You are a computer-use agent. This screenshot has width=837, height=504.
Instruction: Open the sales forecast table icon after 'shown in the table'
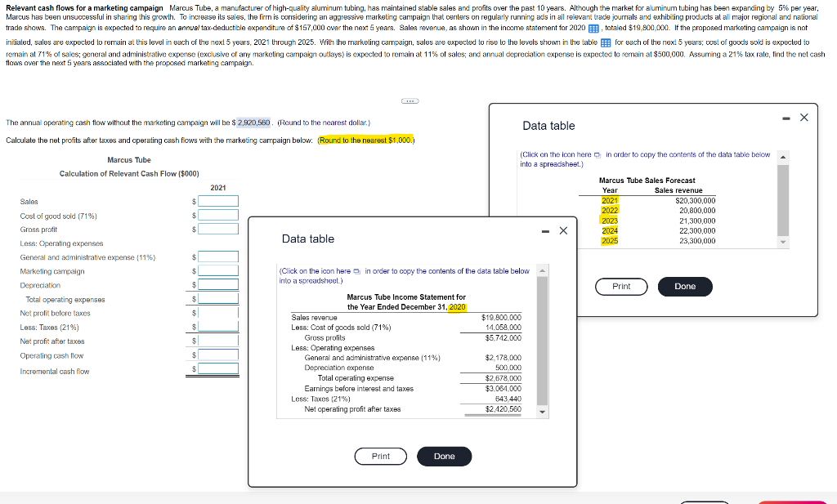point(606,42)
